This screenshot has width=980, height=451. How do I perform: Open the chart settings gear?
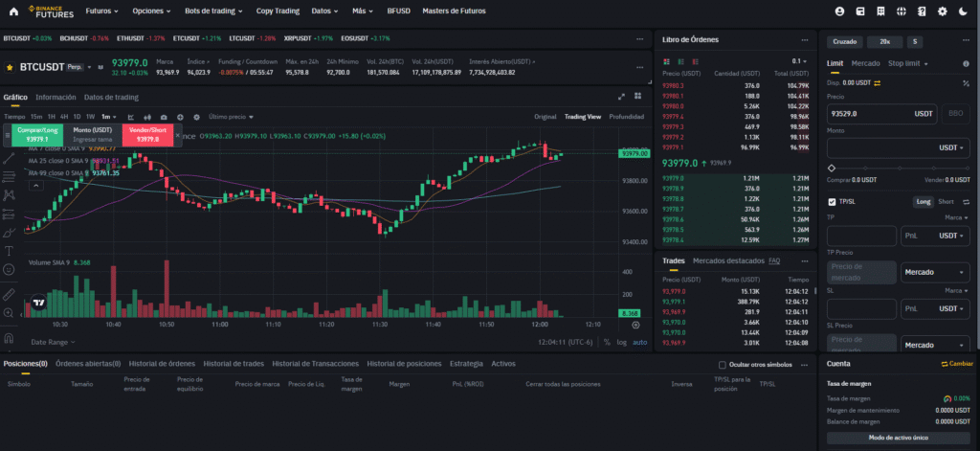[x=196, y=117]
